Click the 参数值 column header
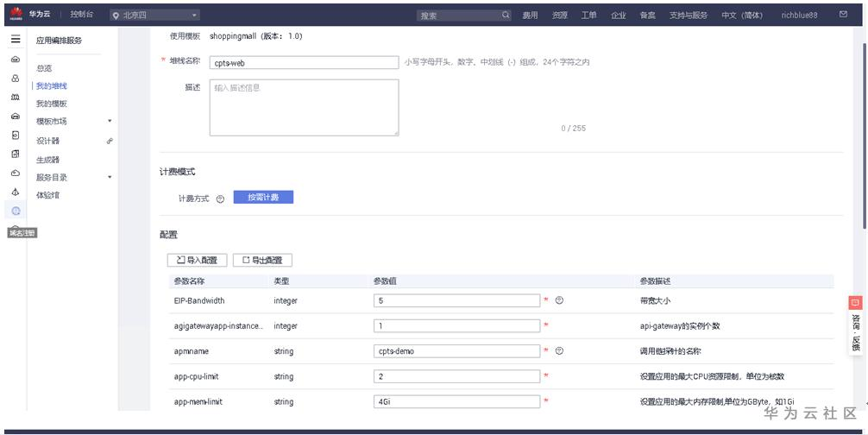 click(x=385, y=281)
